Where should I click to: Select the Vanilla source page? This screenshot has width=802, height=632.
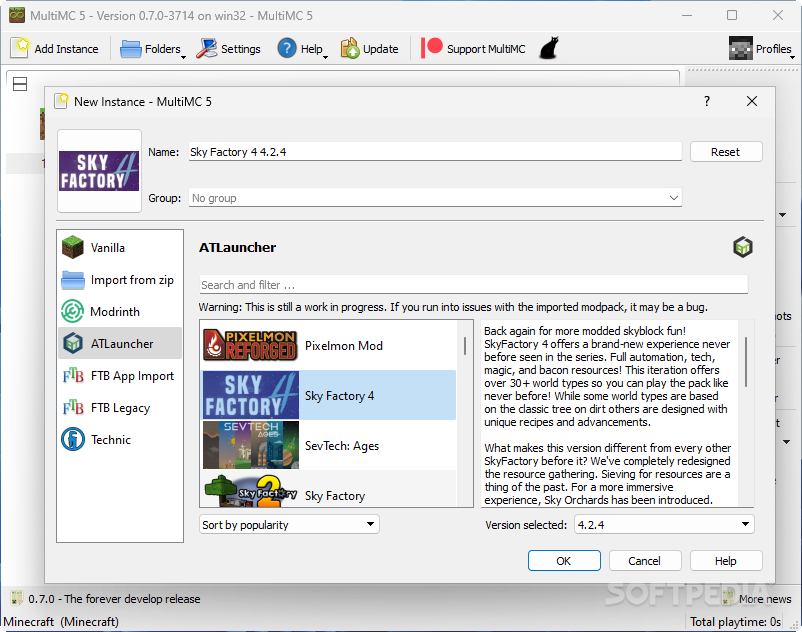[120, 247]
